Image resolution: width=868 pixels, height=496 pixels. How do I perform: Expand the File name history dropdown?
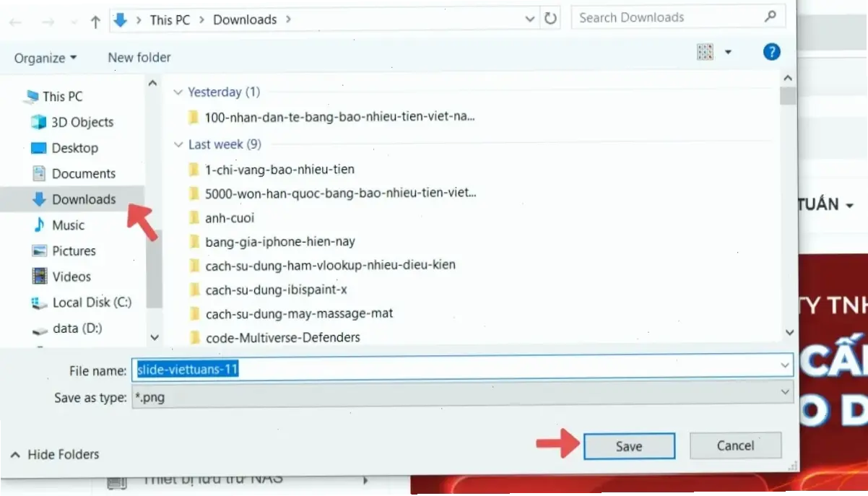(x=786, y=367)
